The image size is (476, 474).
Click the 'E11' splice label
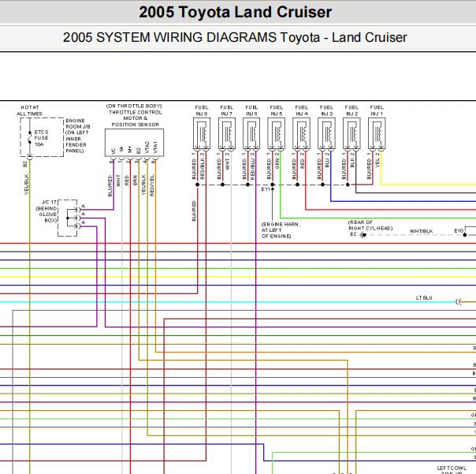coord(266,189)
